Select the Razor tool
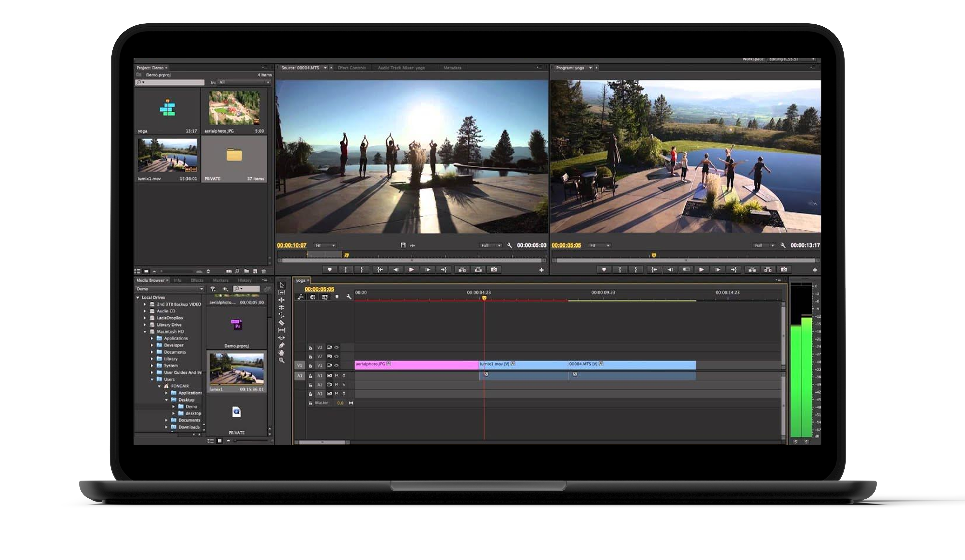This screenshot has height=560, width=965. click(281, 323)
